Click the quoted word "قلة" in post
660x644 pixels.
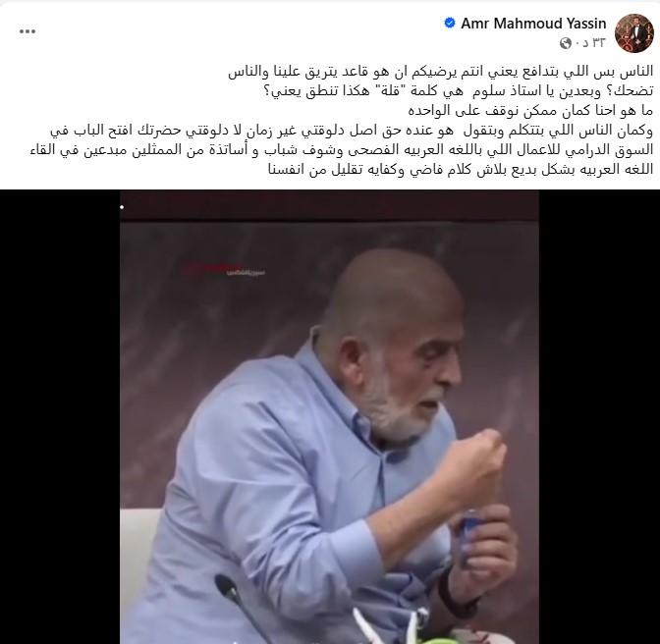tap(383, 91)
